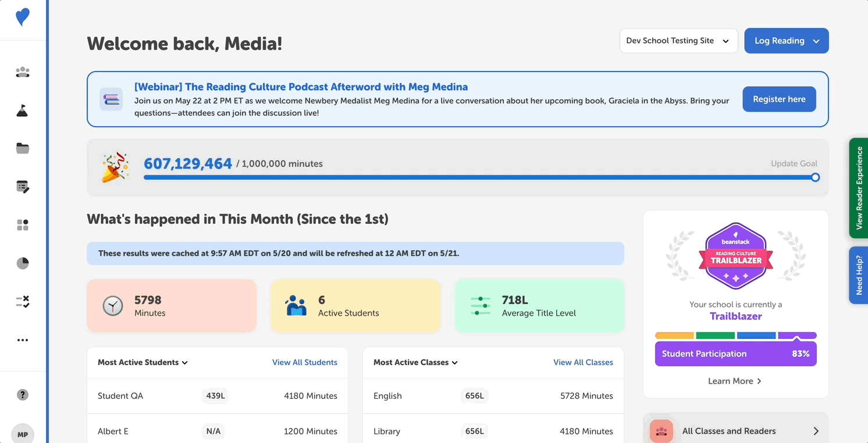Expand the Most Active Classes filter
The image size is (868, 443).
click(x=415, y=362)
